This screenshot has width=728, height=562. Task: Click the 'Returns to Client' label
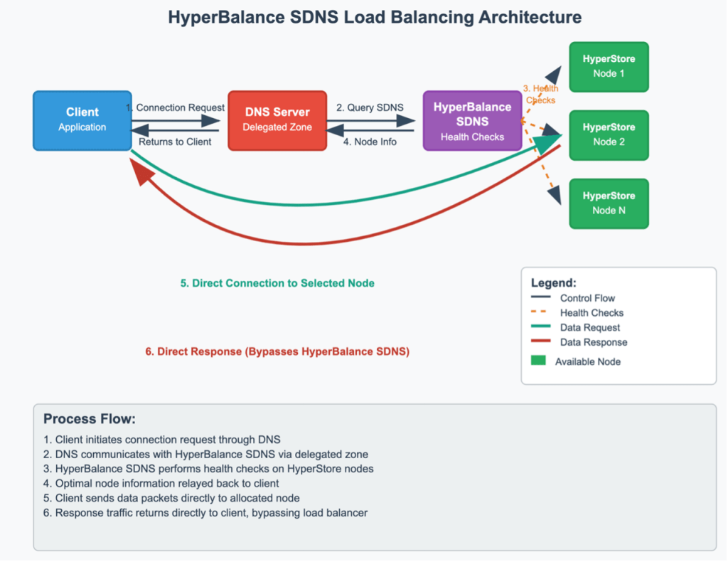[x=175, y=142]
